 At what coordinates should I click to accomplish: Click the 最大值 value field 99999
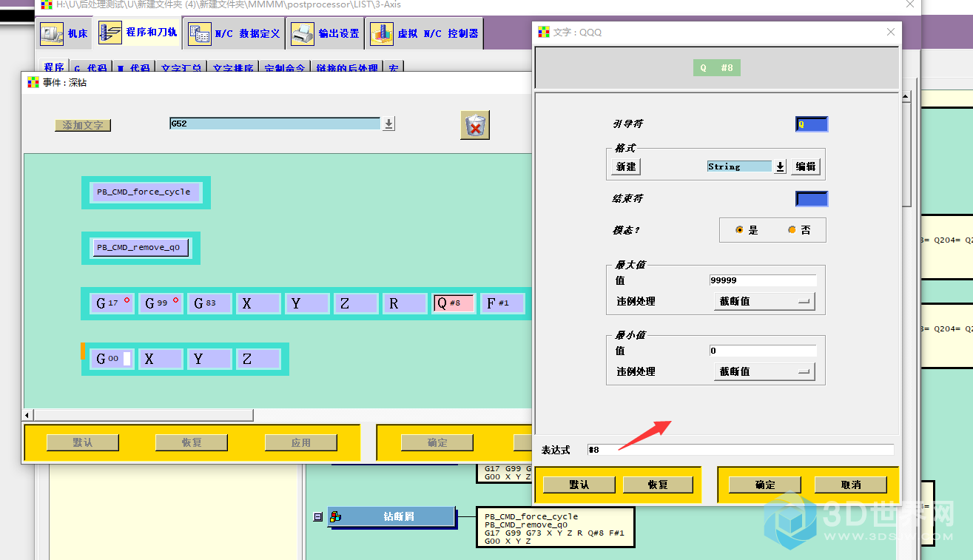[763, 280]
